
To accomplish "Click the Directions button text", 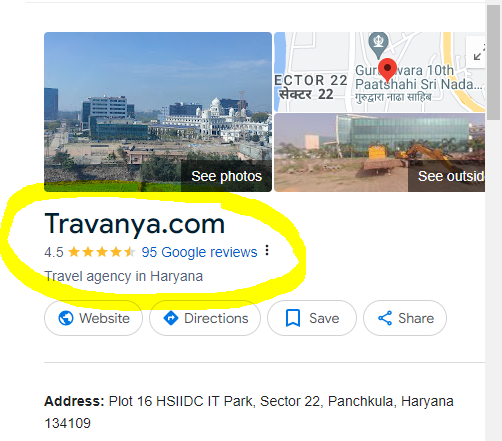I will (216, 318).
